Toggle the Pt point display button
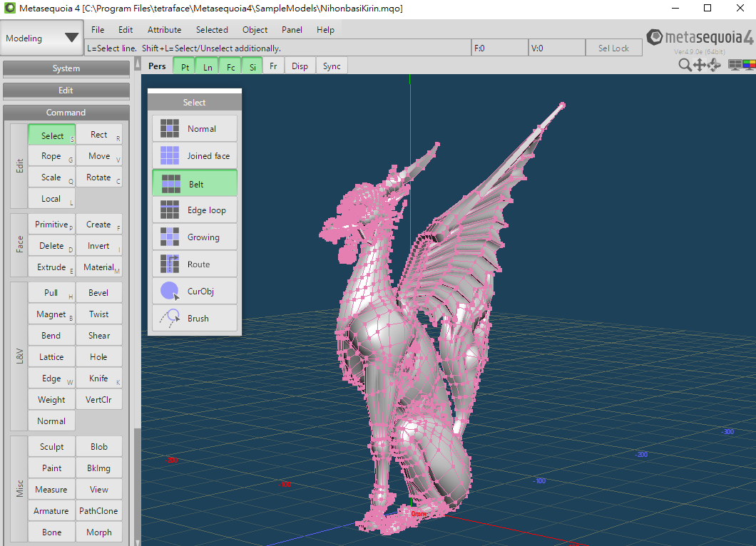 (x=185, y=66)
